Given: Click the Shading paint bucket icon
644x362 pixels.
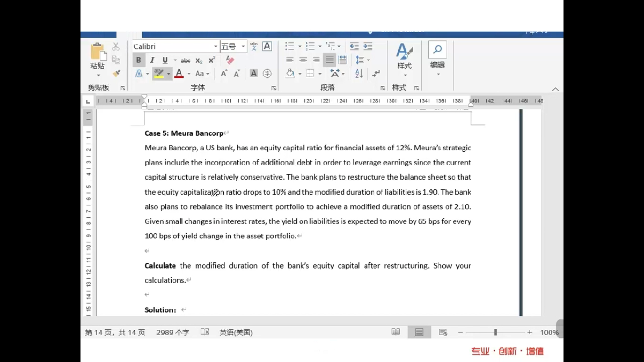Looking at the screenshot, I should (290, 73).
